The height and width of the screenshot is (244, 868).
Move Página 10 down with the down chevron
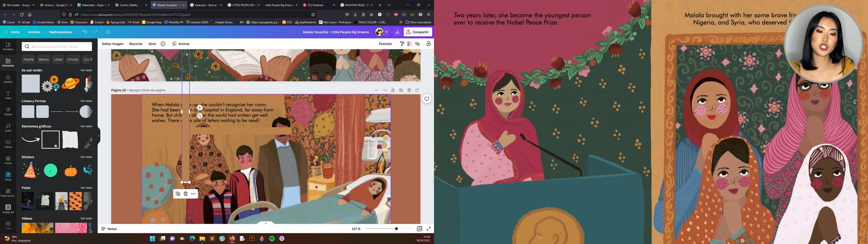coord(385,90)
